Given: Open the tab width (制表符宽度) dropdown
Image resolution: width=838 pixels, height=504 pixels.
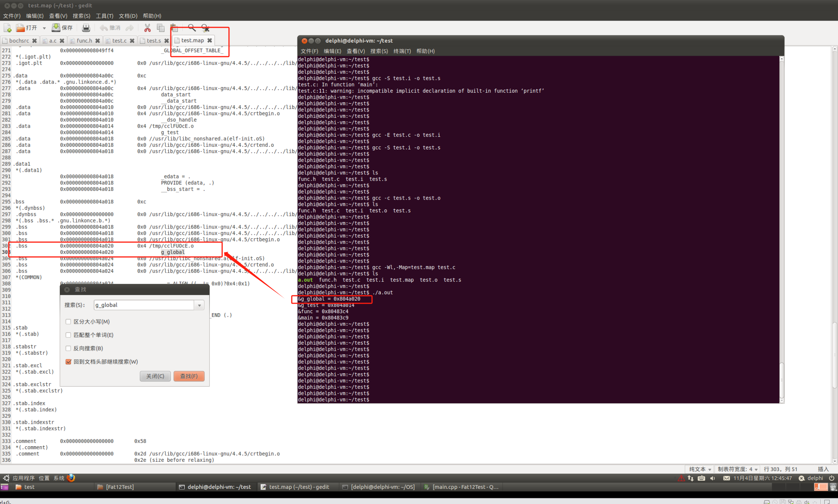Looking at the screenshot, I should point(737,469).
